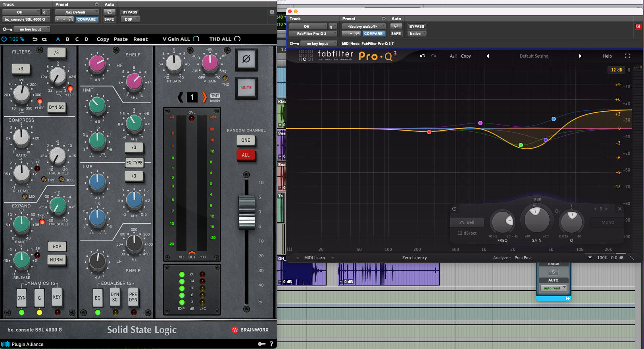Click red target icon in Pro-Q header
This screenshot has height=349, width=644.
(x=638, y=26)
